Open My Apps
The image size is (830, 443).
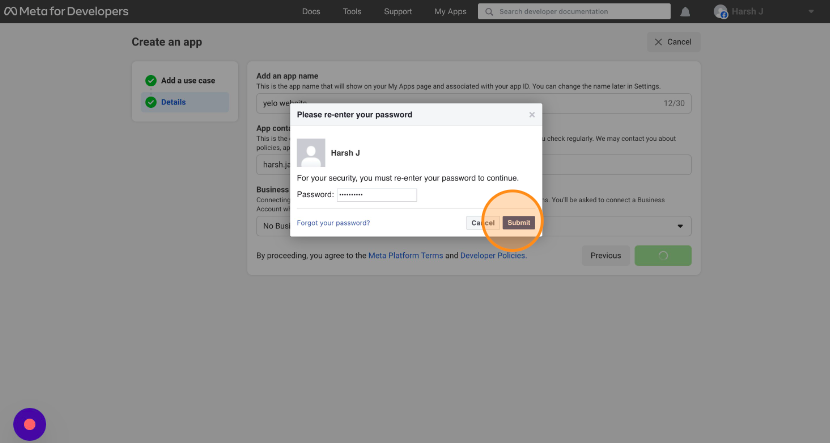(450, 12)
